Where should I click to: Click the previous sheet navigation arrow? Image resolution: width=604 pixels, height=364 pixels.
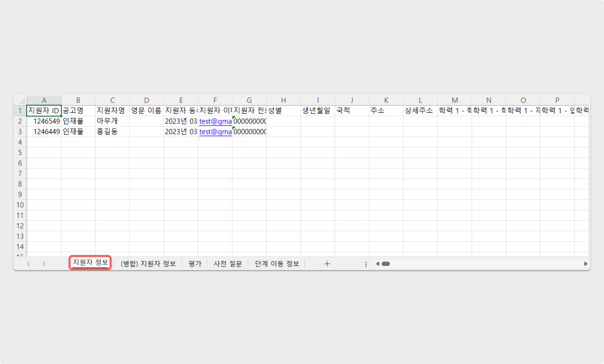(29, 264)
